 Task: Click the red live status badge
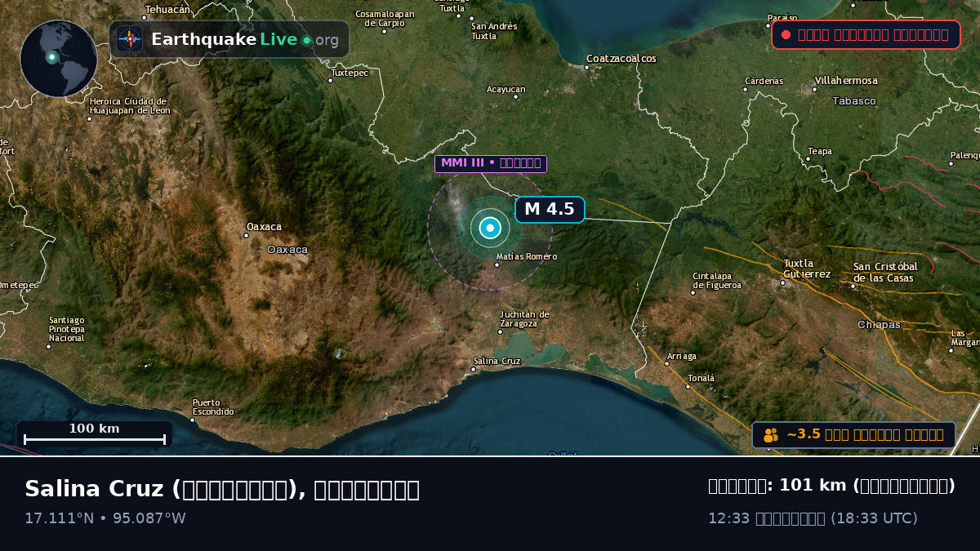(866, 34)
